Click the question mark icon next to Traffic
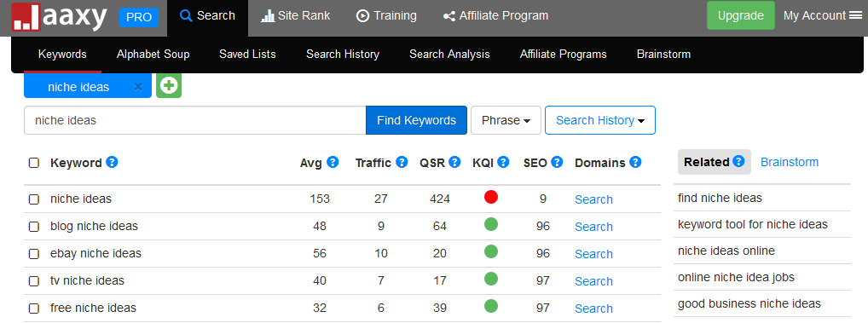868x323 pixels. [x=402, y=163]
